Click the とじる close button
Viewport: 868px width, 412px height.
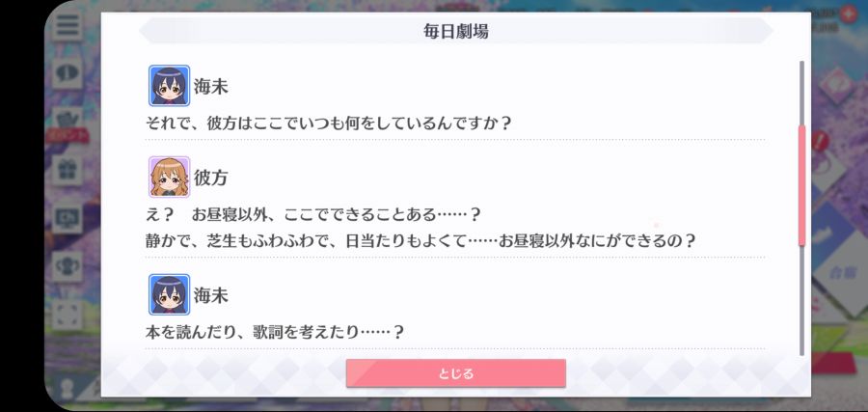[x=455, y=373]
